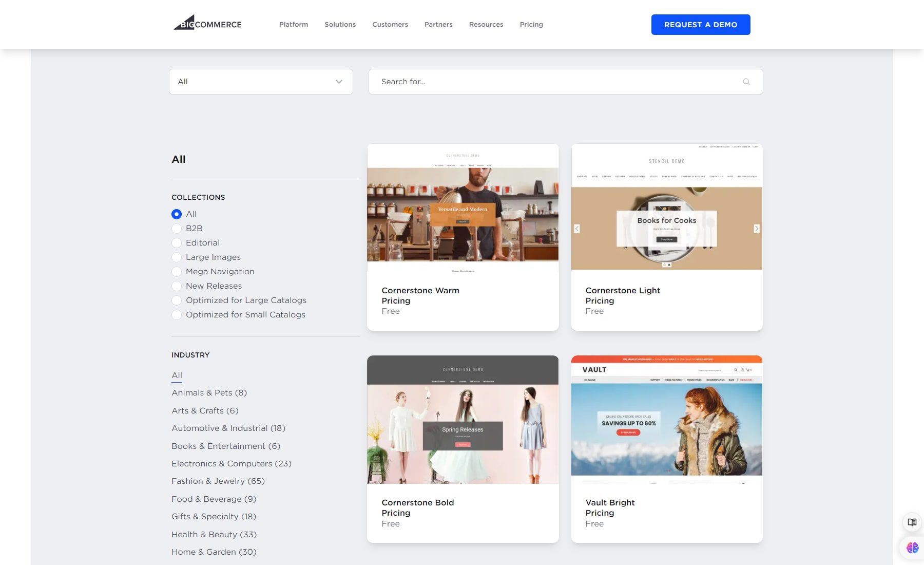Click the Search for input field

(x=513, y=81)
